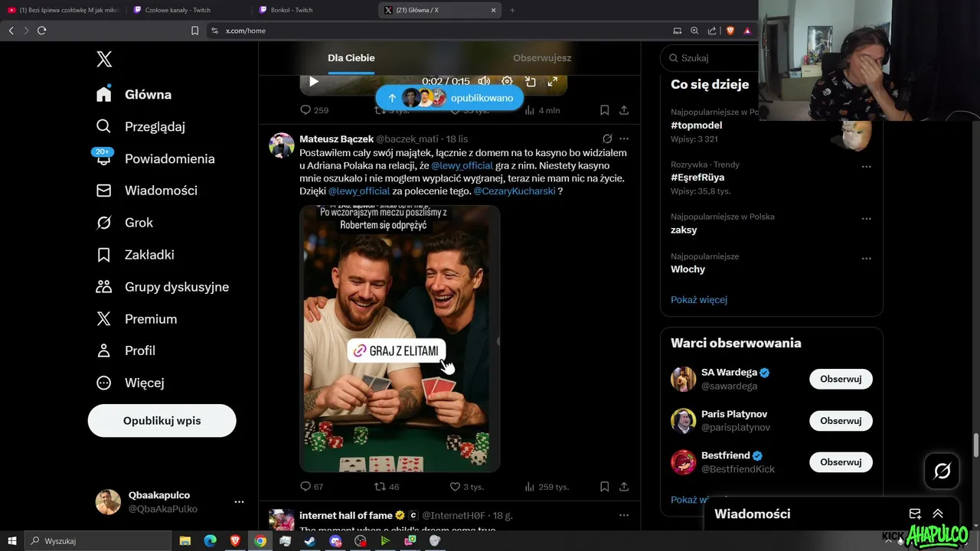The width and height of the screenshot is (980, 551).
Task: Bookmark the top video post
Action: (604, 110)
